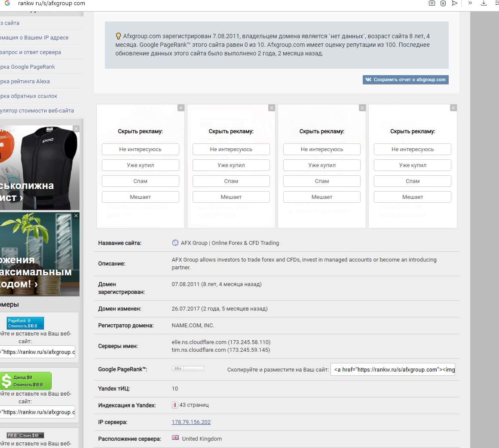Close the first ad block with X
This screenshot has width=499, height=448.
tap(181, 108)
